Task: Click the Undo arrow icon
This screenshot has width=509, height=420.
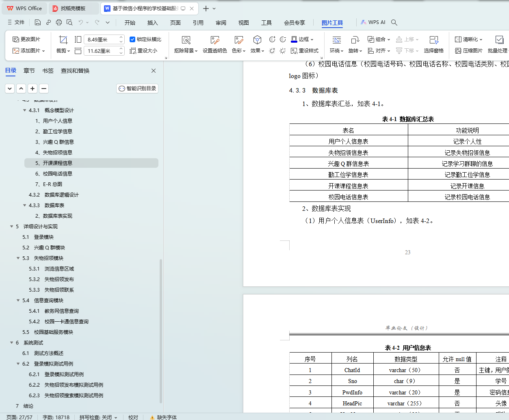Action: click(x=81, y=22)
